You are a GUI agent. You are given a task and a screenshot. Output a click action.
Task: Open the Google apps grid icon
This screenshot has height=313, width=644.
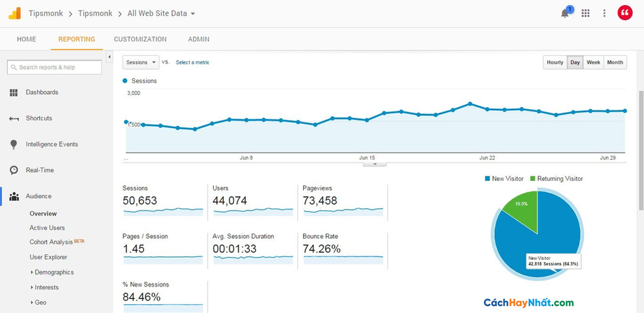pos(586,13)
